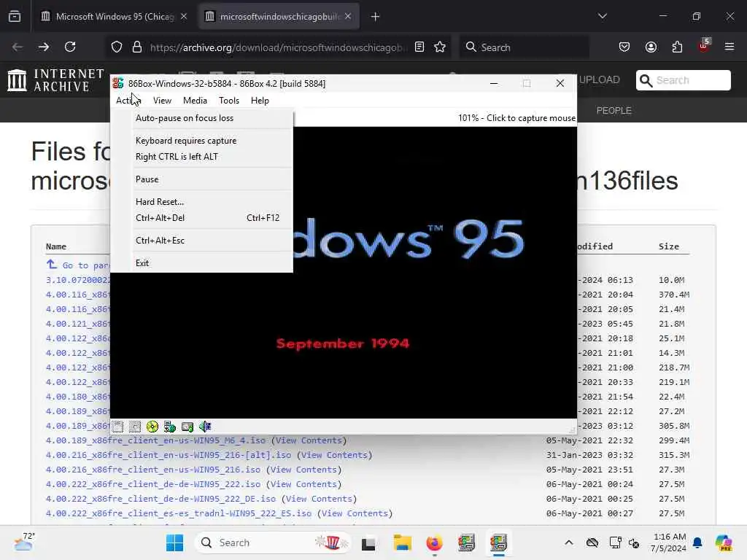Click the Firefox Search box in the toolbar
This screenshot has height=560, width=747.
pos(524,47)
